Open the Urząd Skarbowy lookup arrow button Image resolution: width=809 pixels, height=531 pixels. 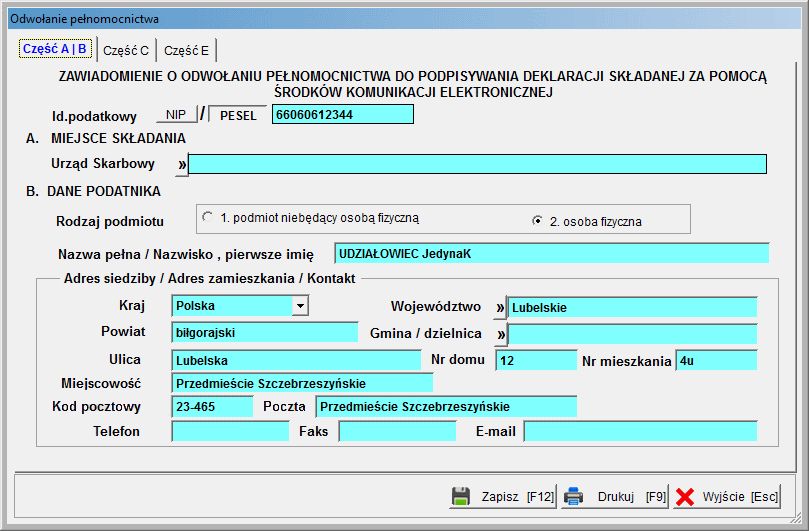(x=182, y=165)
